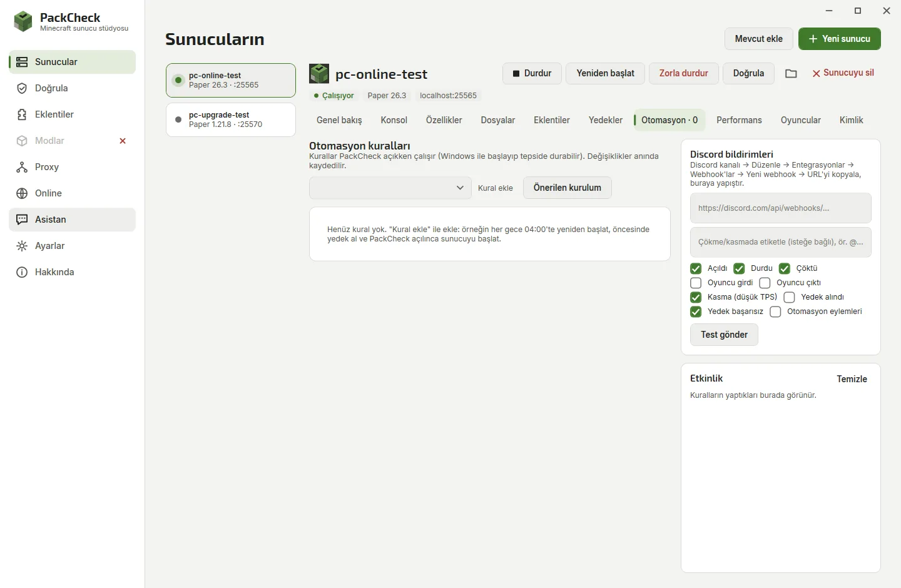Viewport: 901px width, 588px height.
Task: Open Ayarlar gear icon
Action: tap(22, 246)
